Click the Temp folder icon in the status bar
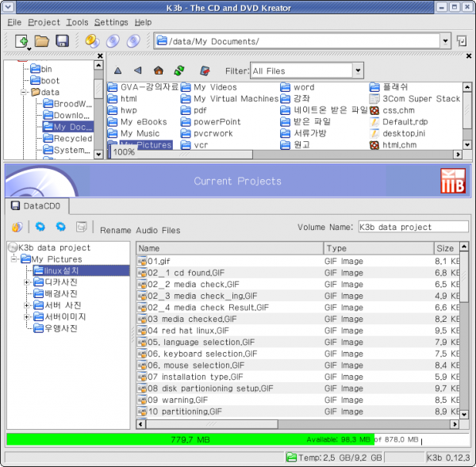 291,457
